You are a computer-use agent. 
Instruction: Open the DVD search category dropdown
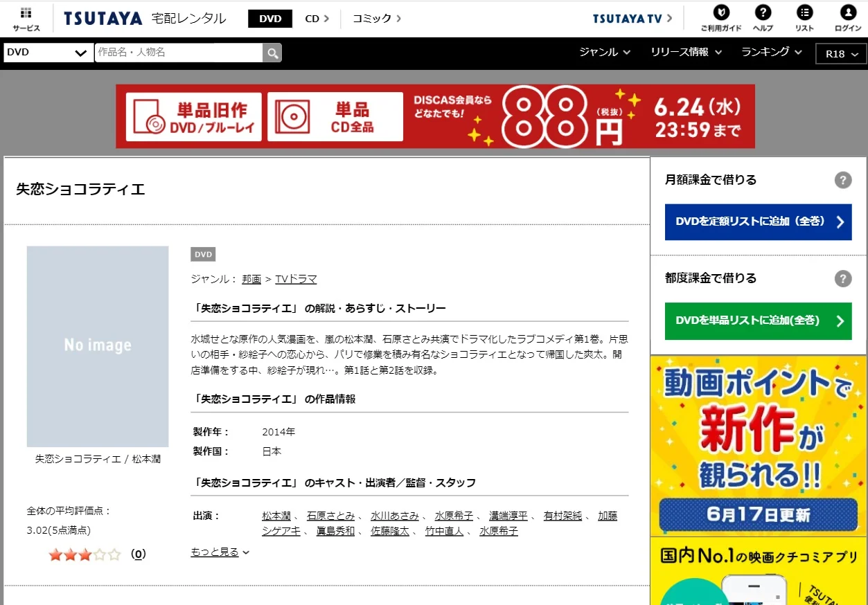pyautogui.click(x=48, y=53)
